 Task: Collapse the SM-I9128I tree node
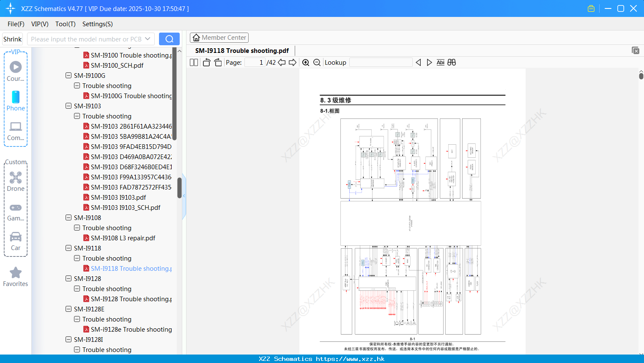[69, 339]
